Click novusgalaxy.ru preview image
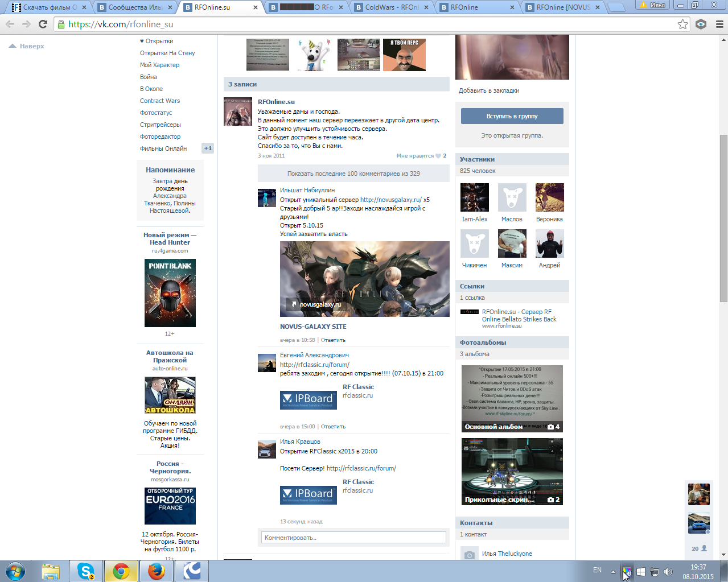This screenshot has height=582, width=728. coord(365,279)
